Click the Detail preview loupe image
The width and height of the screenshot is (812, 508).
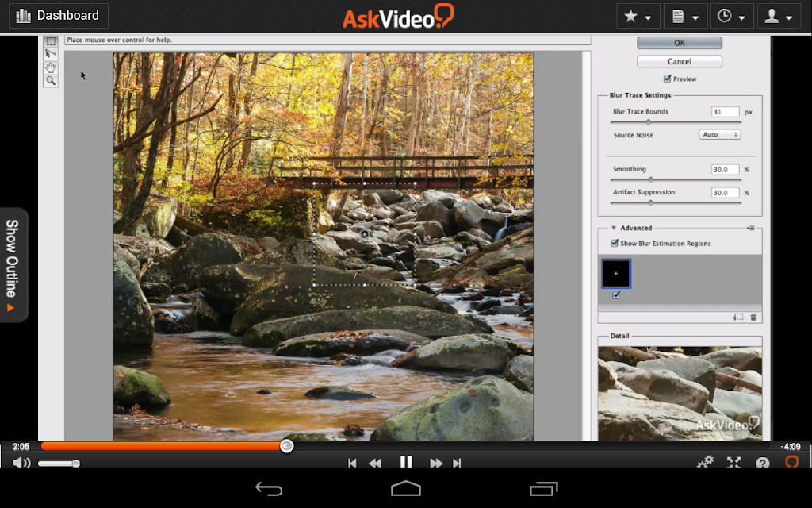click(680, 394)
